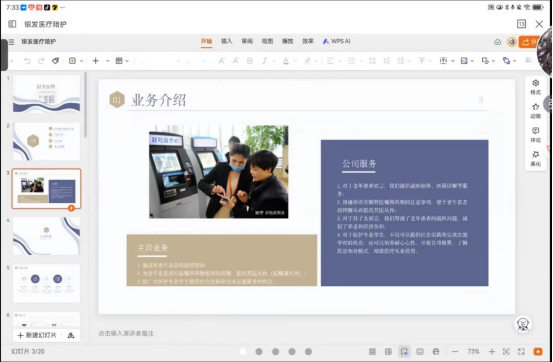Increase zoom with plus button

pyautogui.click(x=492, y=351)
